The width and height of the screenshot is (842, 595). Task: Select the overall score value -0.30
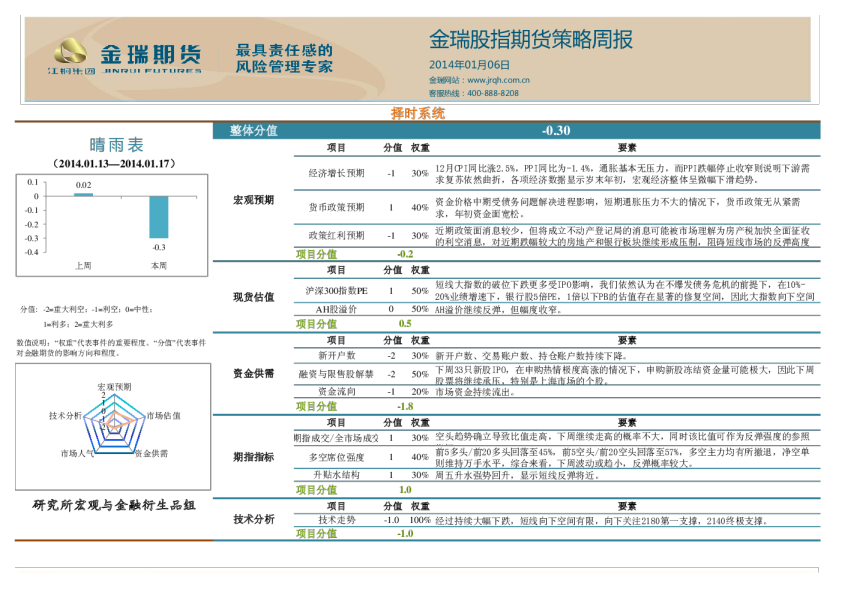pos(556,130)
